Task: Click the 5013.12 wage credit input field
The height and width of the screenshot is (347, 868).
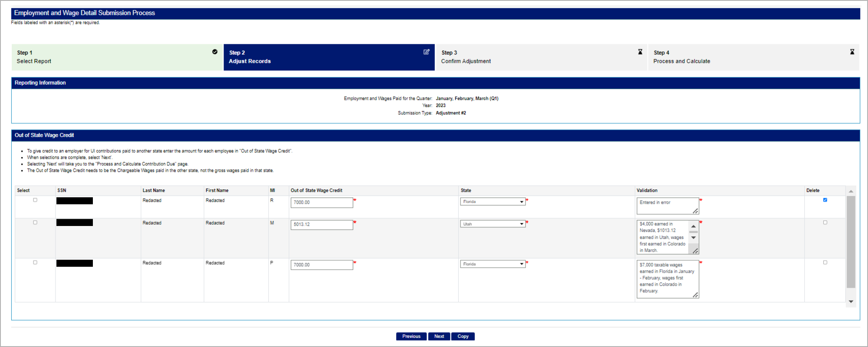Action: click(322, 225)
